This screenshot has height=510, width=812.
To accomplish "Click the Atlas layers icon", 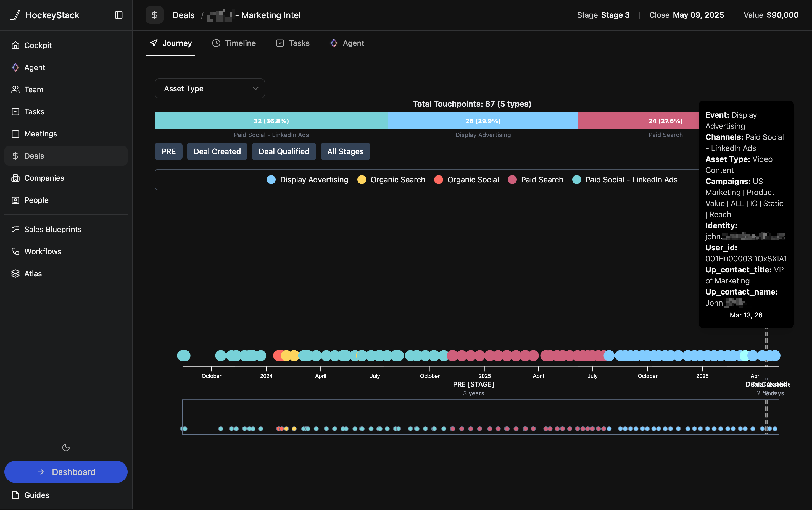I will (15, 274).
